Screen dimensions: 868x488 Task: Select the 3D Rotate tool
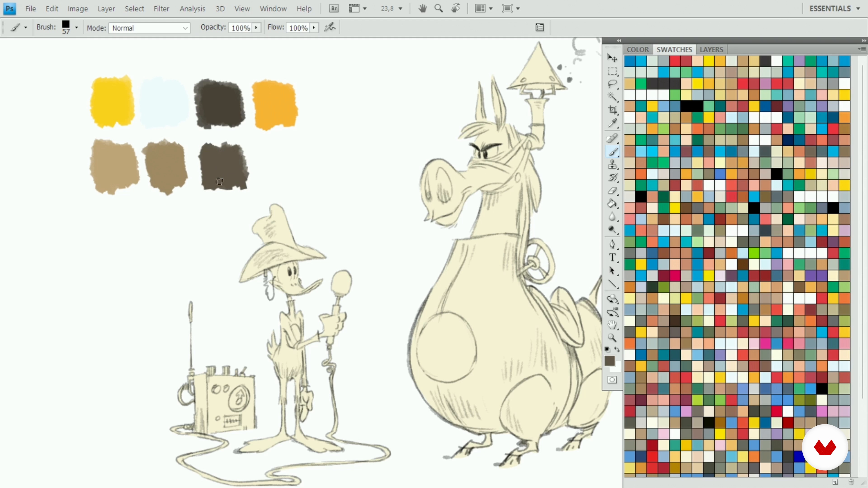[x=612, y=299]
